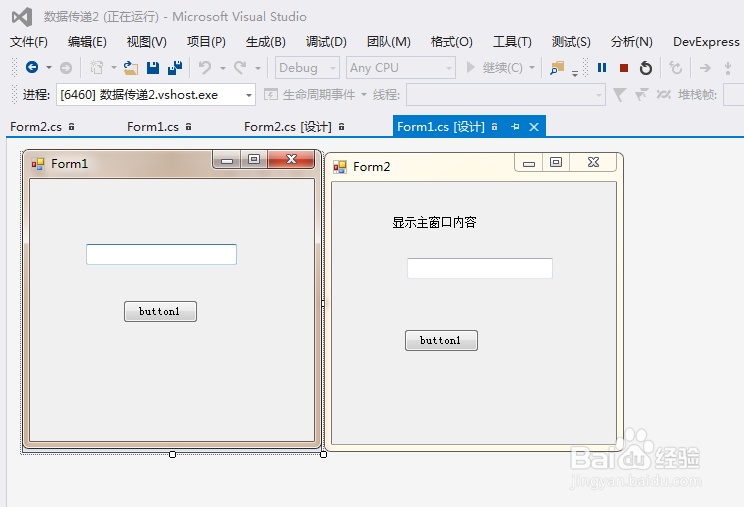Click the Save All icon
Screen dimensions: 744x507
click(x=175, y=68)
